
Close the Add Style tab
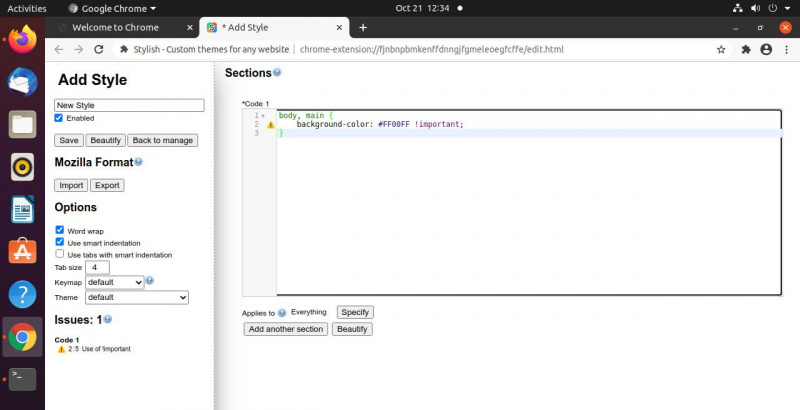coord(339,28)
